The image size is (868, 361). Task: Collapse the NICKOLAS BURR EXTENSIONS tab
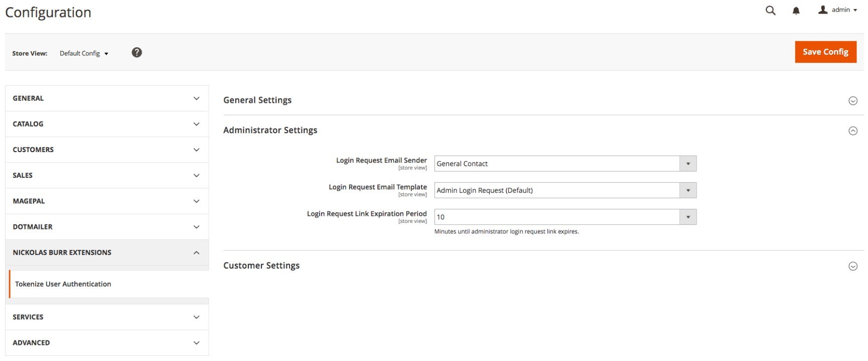107,253
